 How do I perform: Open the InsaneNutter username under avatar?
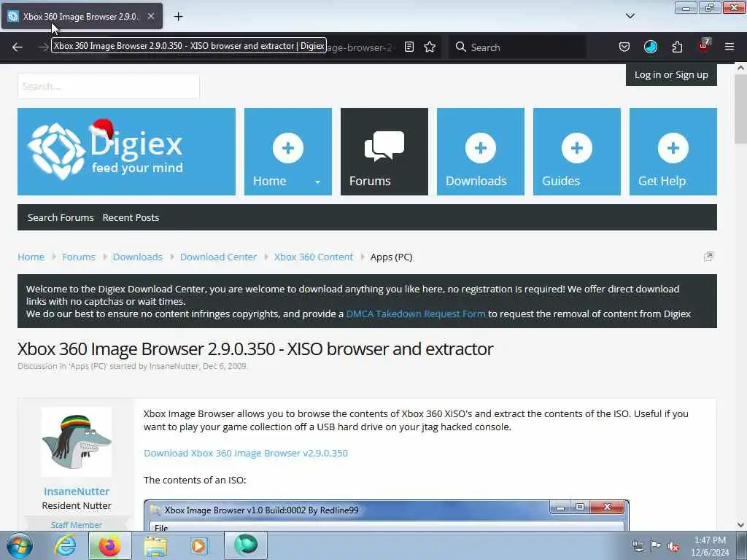(76, 491)
